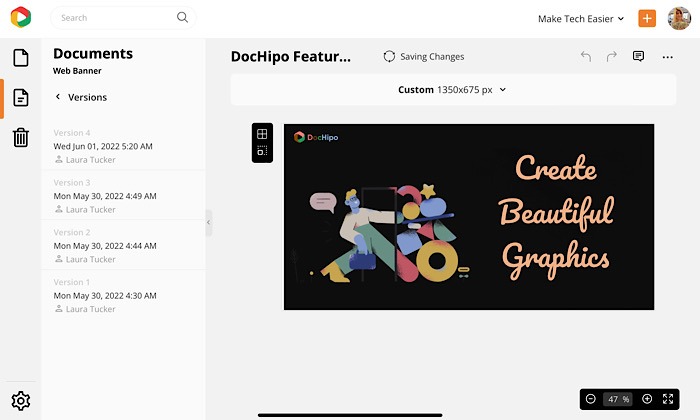This screenshot has width=700, height=420.
Task: Toggle the grid layout tool icon
Action: coord(262,133)
